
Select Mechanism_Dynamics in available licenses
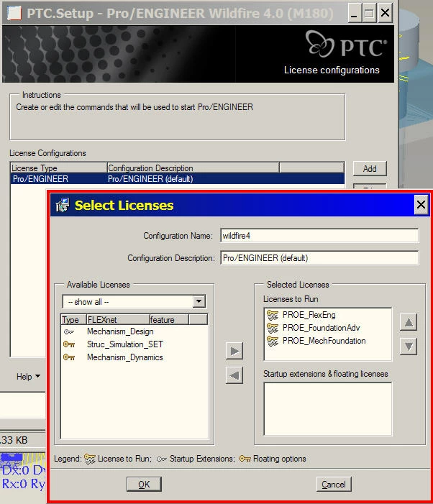point(125,357)
